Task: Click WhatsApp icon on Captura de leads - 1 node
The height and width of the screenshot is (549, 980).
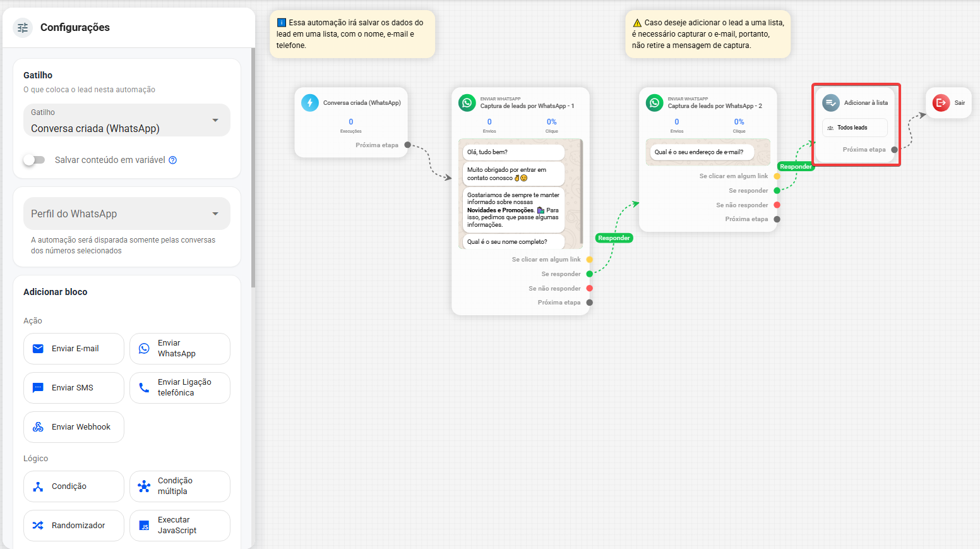Action: 467,103
